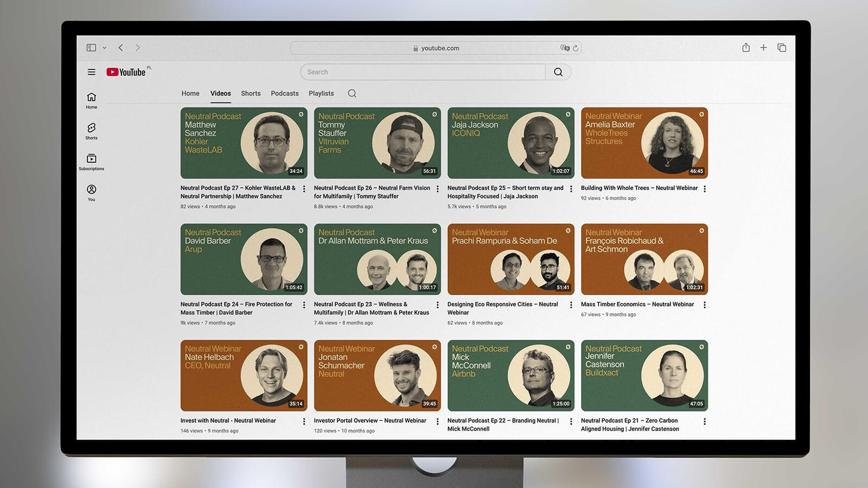Open more options for Podcast Ep 24
The width and height of the screenshot is (868, 488).
coord(304,305)
